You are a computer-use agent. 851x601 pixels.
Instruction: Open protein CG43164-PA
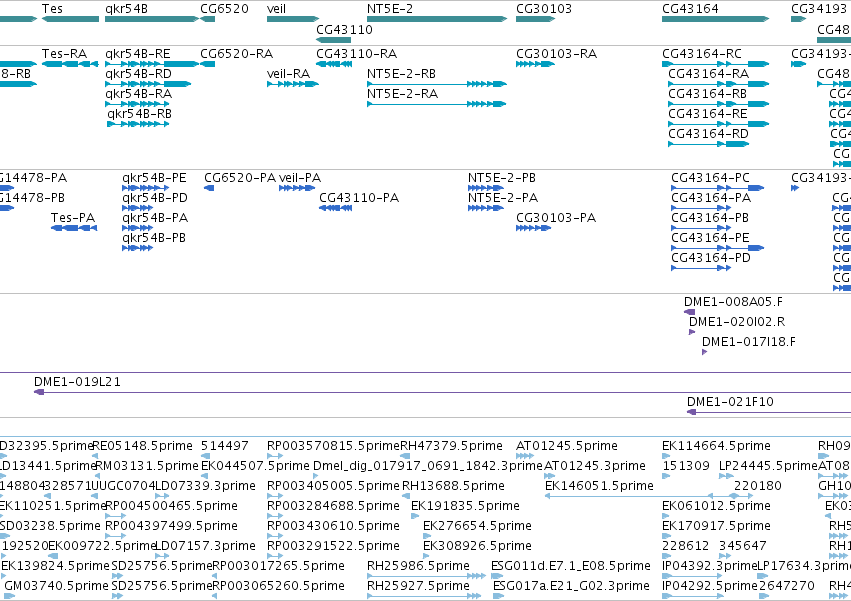pyautogui.click(x=701, y=208)
